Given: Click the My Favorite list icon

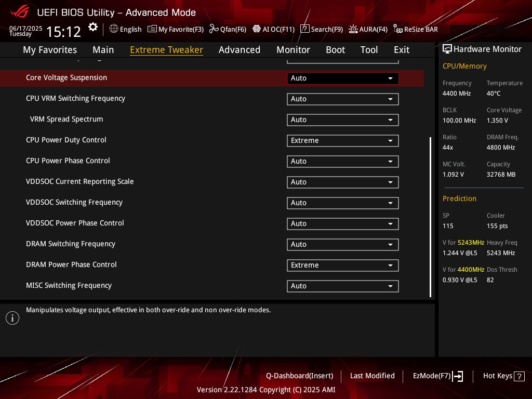Looking at the screenshot, I should pos(152,29).
